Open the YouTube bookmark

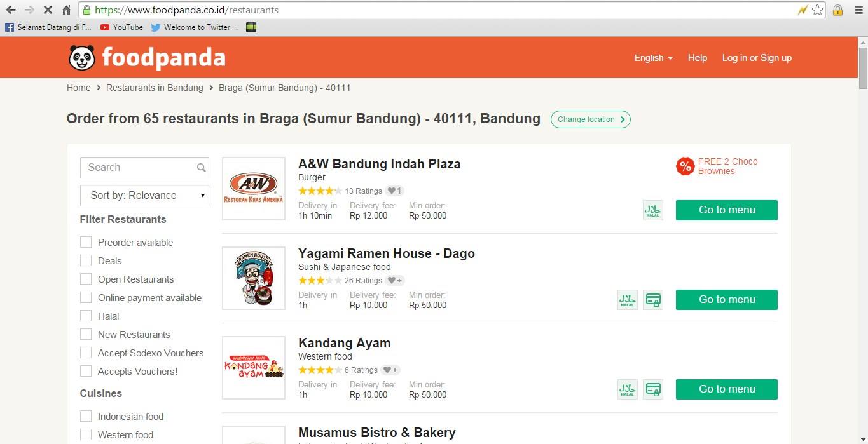[121, 27]
